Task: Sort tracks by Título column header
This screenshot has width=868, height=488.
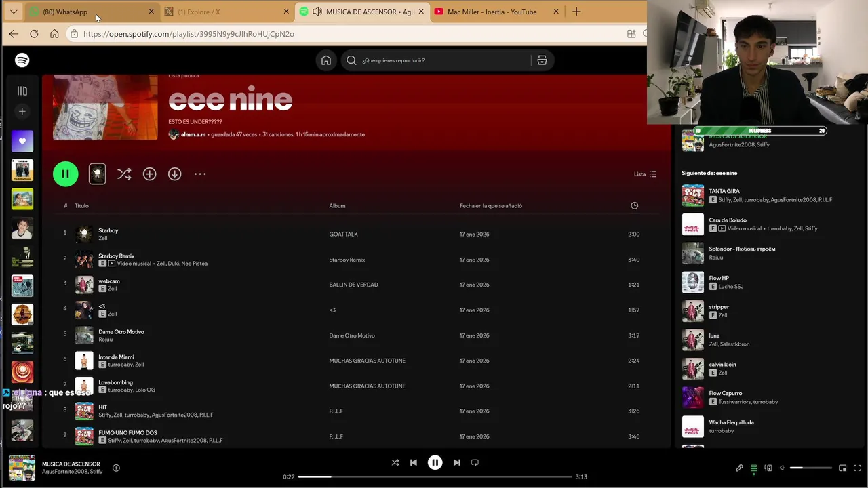Action: pos(81,205)
